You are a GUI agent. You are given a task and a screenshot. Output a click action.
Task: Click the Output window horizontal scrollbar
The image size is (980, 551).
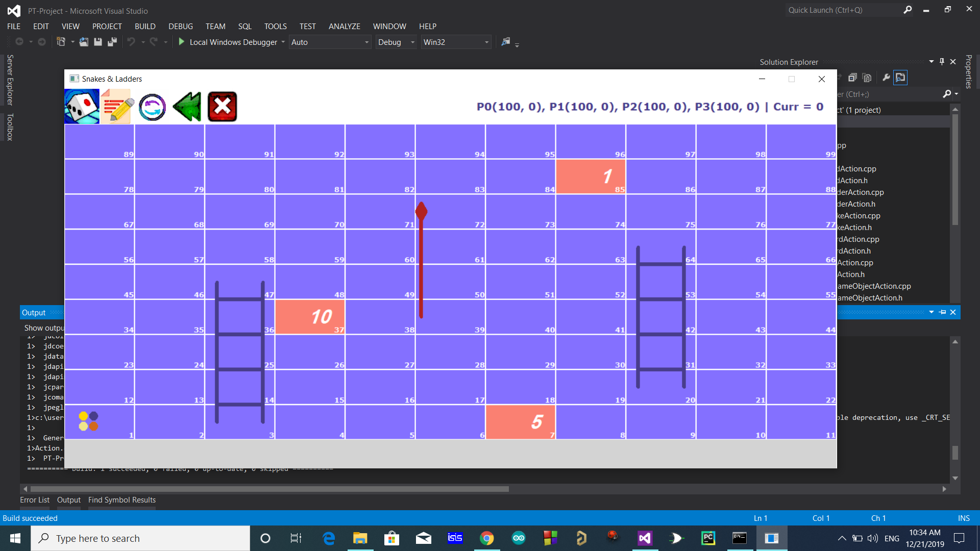(269, 489)
